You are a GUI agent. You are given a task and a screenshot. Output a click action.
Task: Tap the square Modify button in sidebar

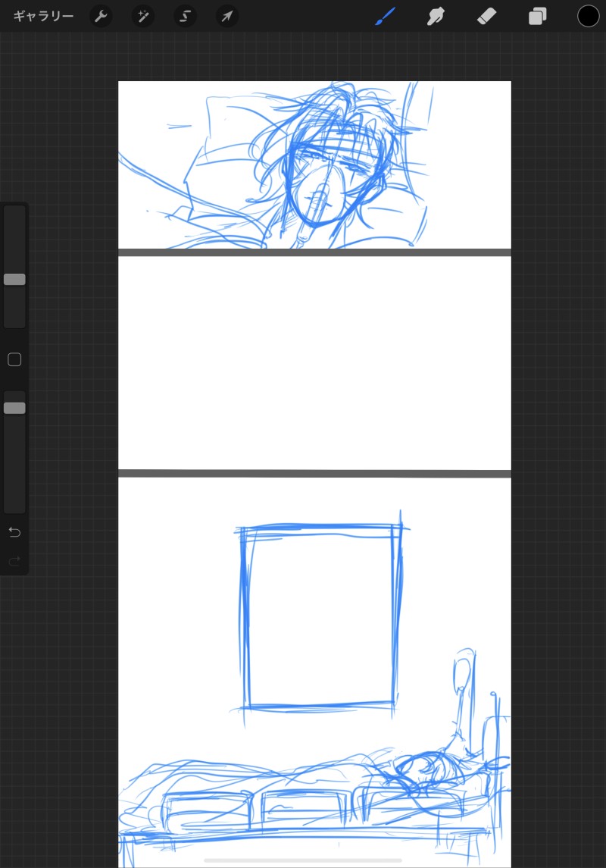[x=14, y=360]
